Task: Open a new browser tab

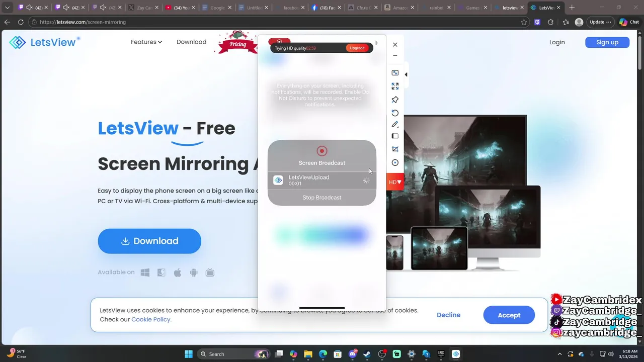Action: point(572,8)
